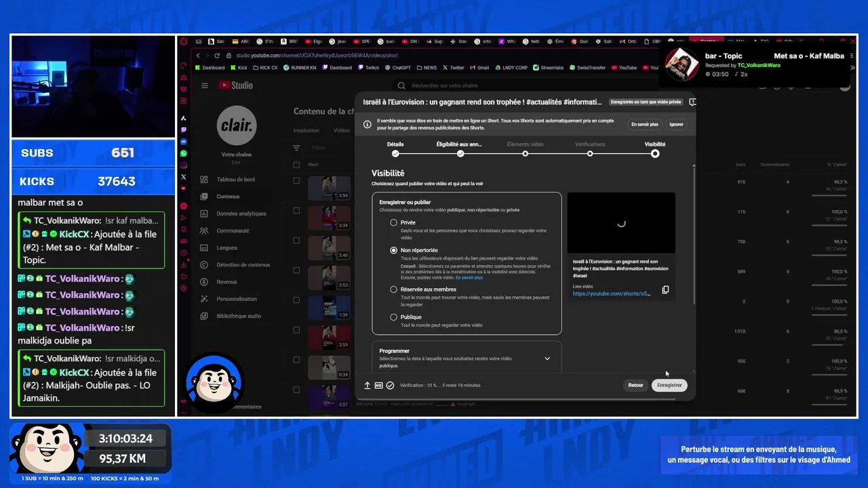Open the Twitch bookmark
This screenshot has height=488, width=868.
(369, 68)
